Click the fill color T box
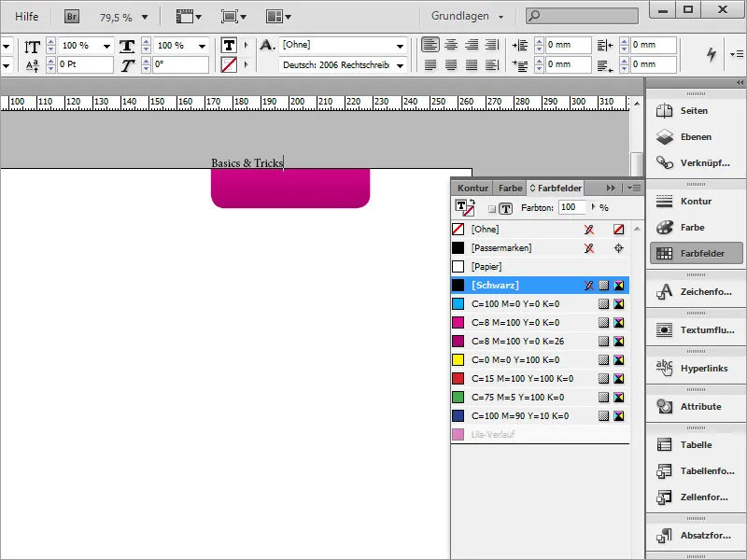This screenshot has width=747, height=560. [229, 45]
